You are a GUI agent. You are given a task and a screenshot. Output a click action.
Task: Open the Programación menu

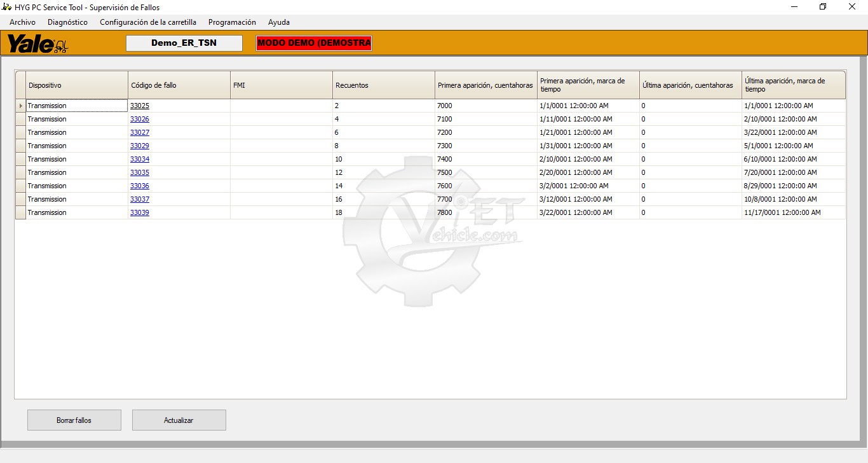232,22
